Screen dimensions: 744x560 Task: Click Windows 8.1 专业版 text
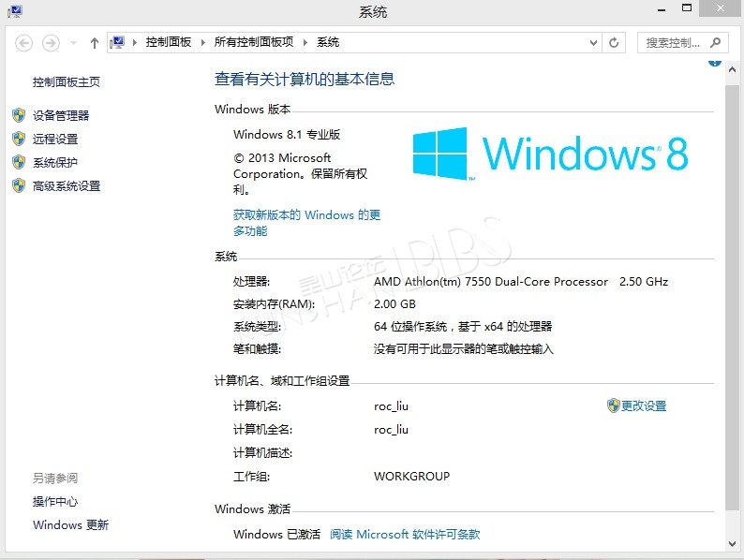click(x=287, y=134)
